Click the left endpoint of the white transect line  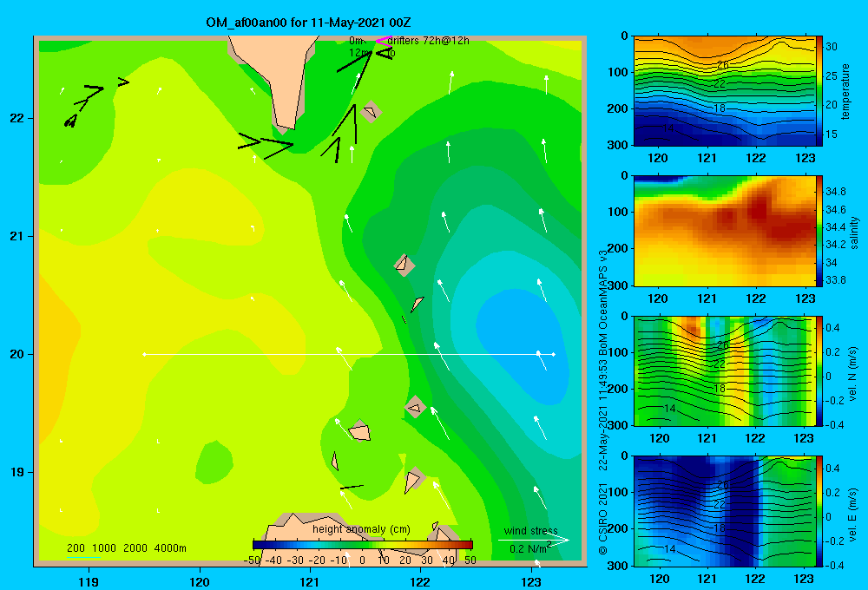pyautogui.click(x=144, y=354)
